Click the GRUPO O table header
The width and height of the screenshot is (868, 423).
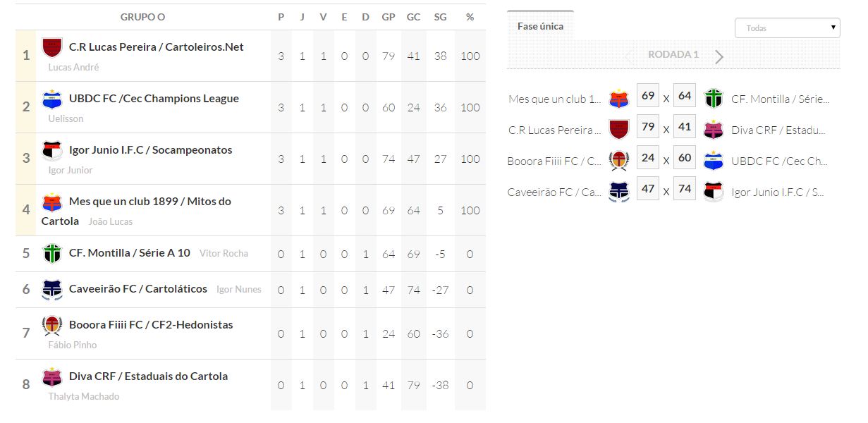click(x=142, y=17)
